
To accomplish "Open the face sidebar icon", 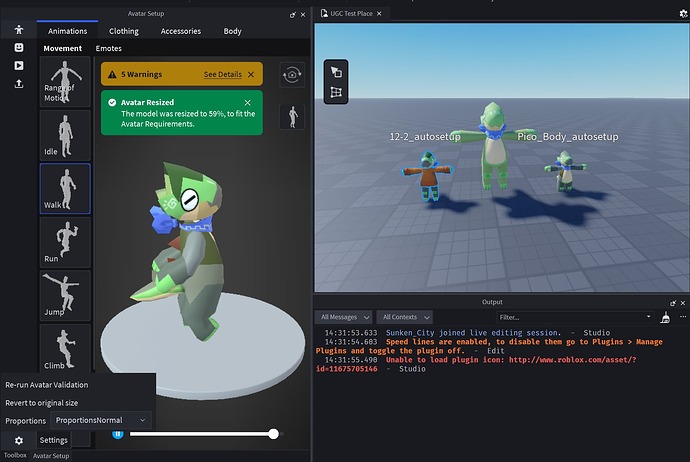I will point(18,48).
